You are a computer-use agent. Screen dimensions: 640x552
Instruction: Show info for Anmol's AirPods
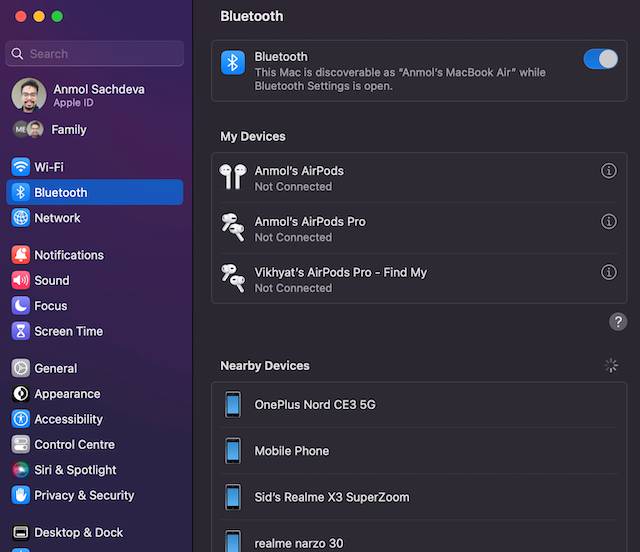tap(609, 171)
